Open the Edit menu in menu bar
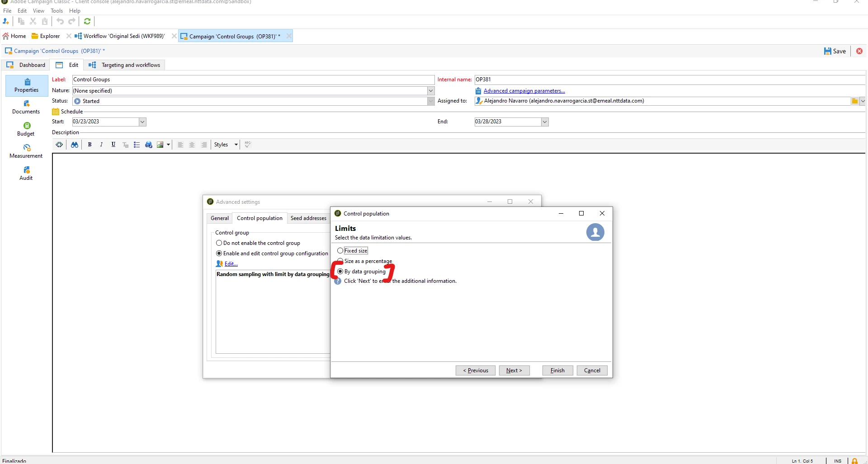Viewport: 868px width, 464px height. pos(22,11)
